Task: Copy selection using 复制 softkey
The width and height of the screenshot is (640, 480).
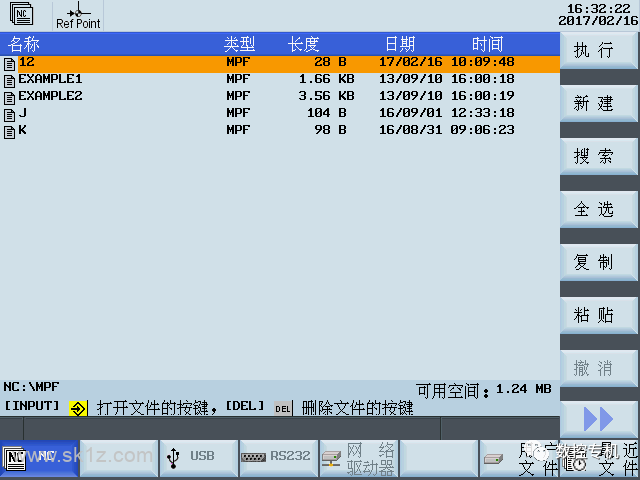Action: [599, 262]
